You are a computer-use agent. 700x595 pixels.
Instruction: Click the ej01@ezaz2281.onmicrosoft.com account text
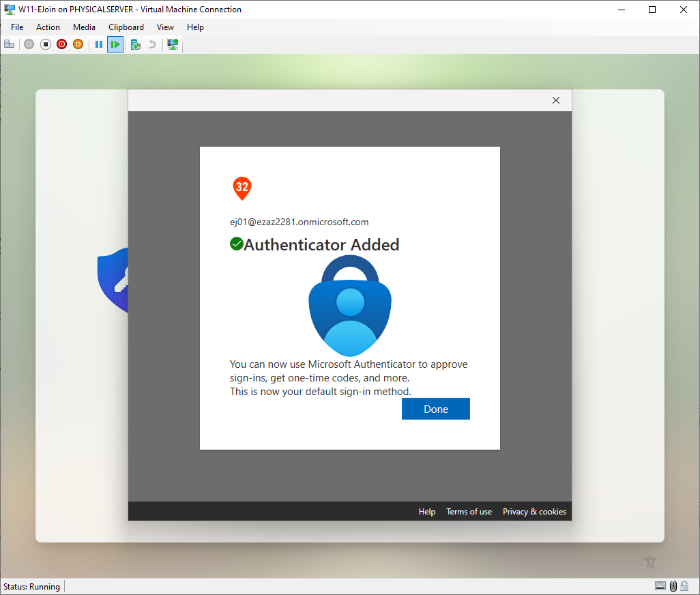pyautogui.click(x=299, y=222)
